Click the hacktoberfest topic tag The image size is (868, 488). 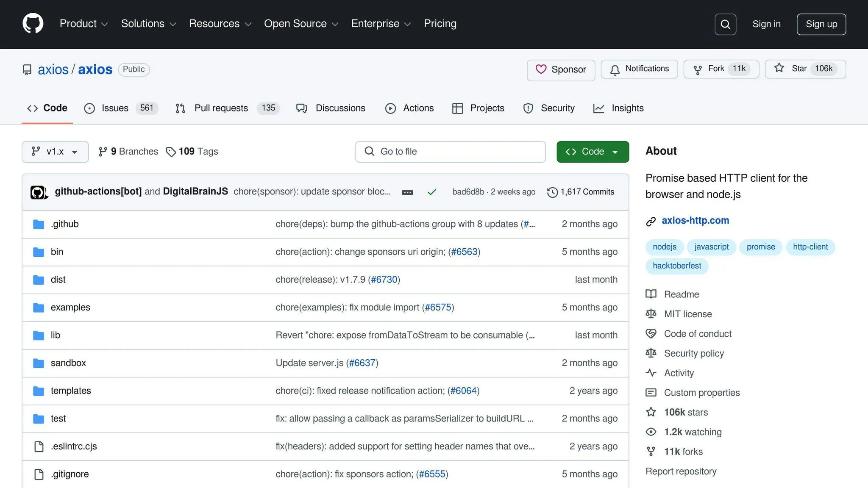pos(677,266)
